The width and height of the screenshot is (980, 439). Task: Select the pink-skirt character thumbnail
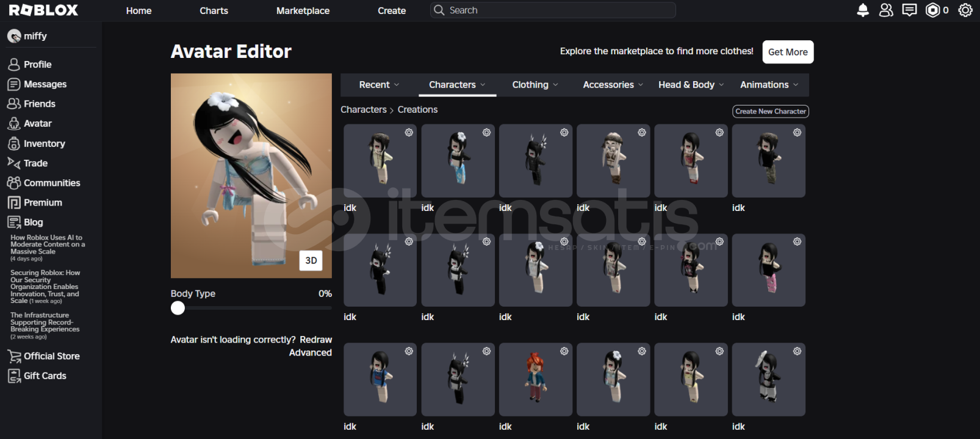pos(769,270)
